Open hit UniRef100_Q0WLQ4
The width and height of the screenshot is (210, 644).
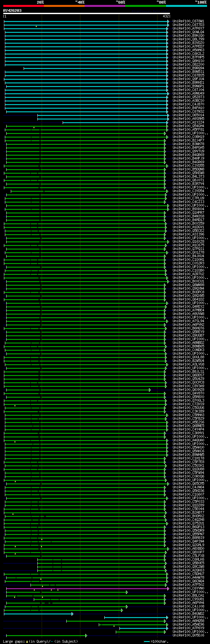pos(188,32)
